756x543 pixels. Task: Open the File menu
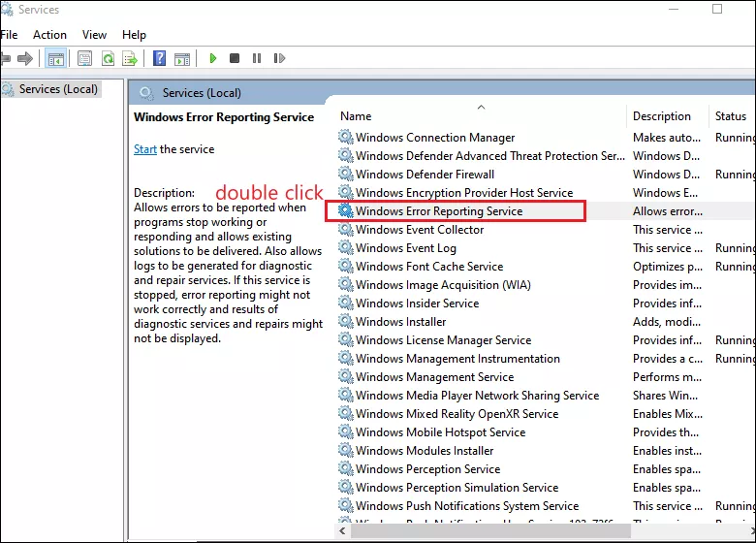[9, 35]
